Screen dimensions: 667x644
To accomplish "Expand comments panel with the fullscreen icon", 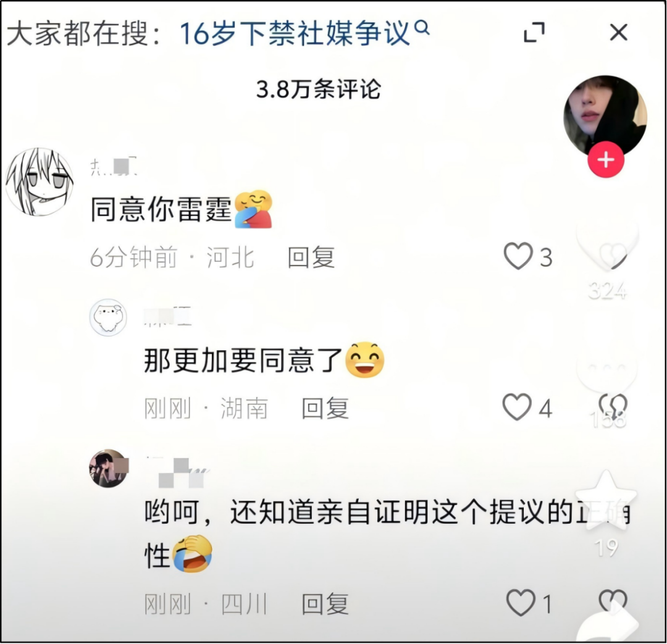I will (534, 32).
